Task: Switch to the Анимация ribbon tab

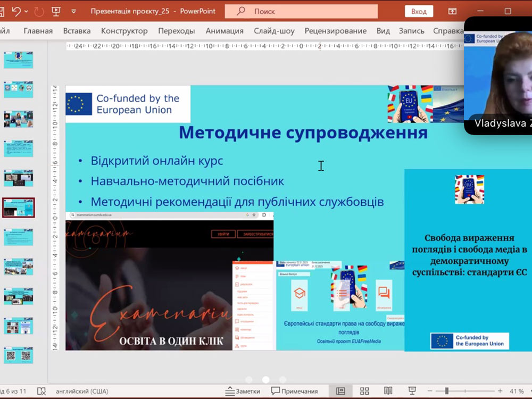Action: 225,31
